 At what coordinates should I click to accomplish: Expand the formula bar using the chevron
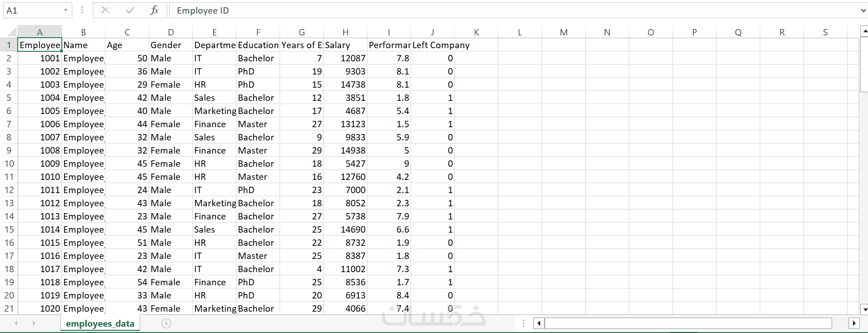pyautogui.click(x=863, y=10)
